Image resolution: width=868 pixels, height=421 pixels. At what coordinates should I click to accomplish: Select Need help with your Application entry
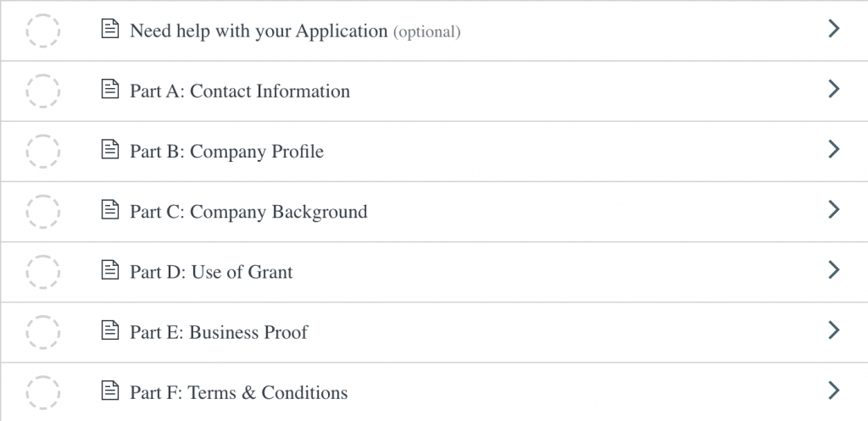click(434, 30)
